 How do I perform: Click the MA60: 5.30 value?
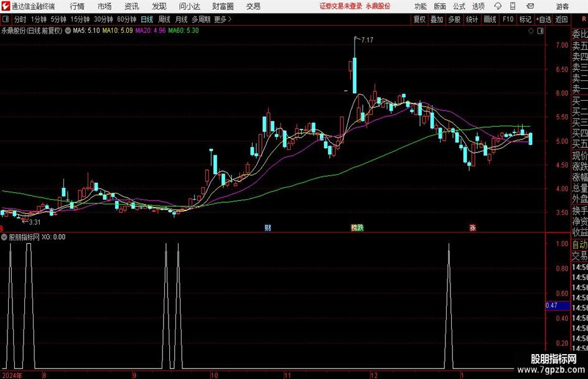tap(184, 30)
